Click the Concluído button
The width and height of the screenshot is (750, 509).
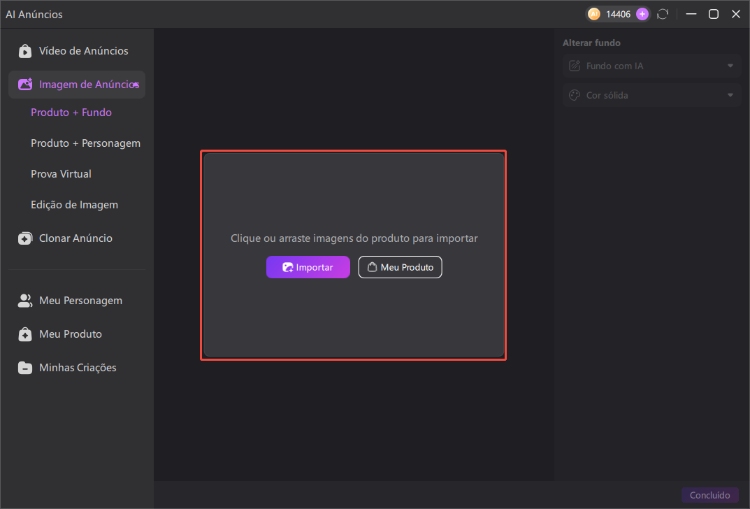[710, 495]
